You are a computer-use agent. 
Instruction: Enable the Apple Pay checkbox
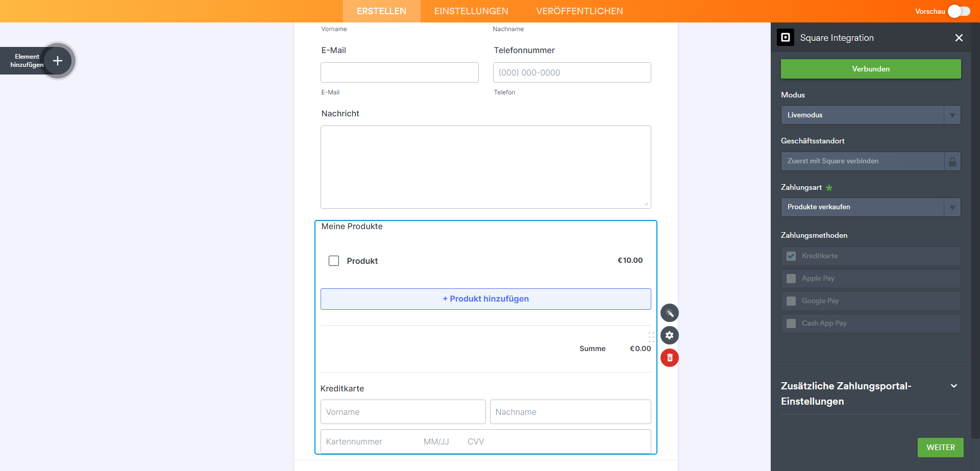(x=791, y=279)
